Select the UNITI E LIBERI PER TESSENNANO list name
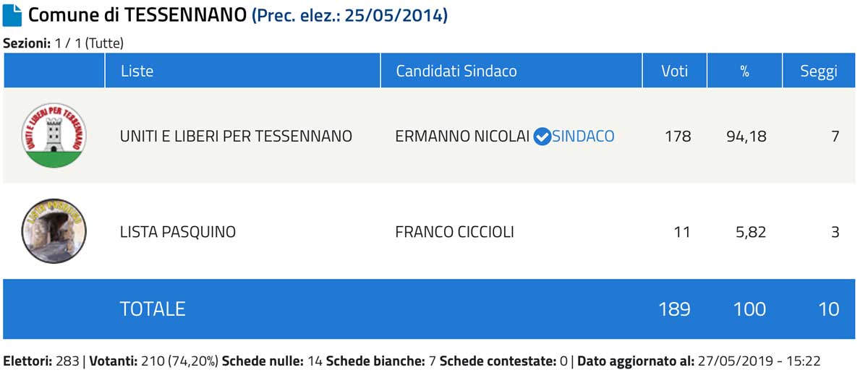This screenshot has height=388, width=868. pos(236,136)
